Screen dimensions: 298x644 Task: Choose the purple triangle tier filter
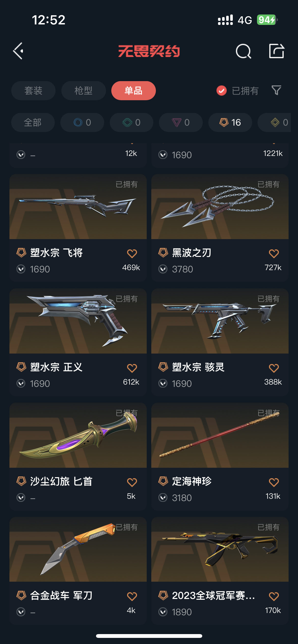(x=181, y=122)
